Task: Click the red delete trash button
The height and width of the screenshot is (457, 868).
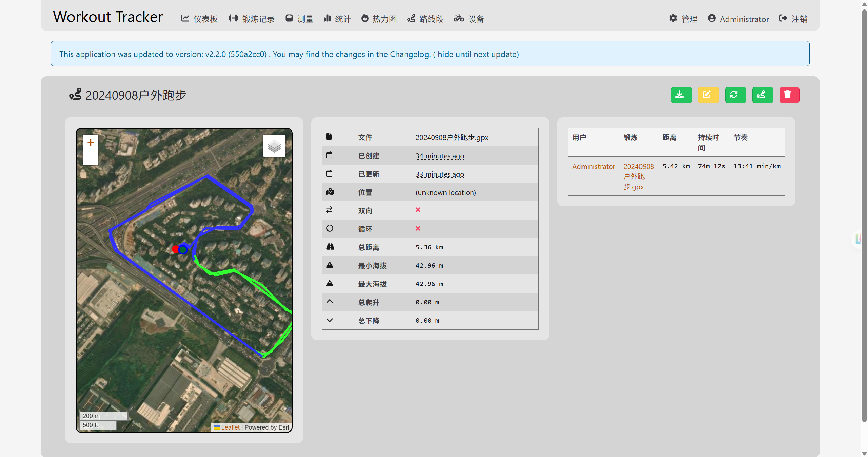Action: pos(789,95)
